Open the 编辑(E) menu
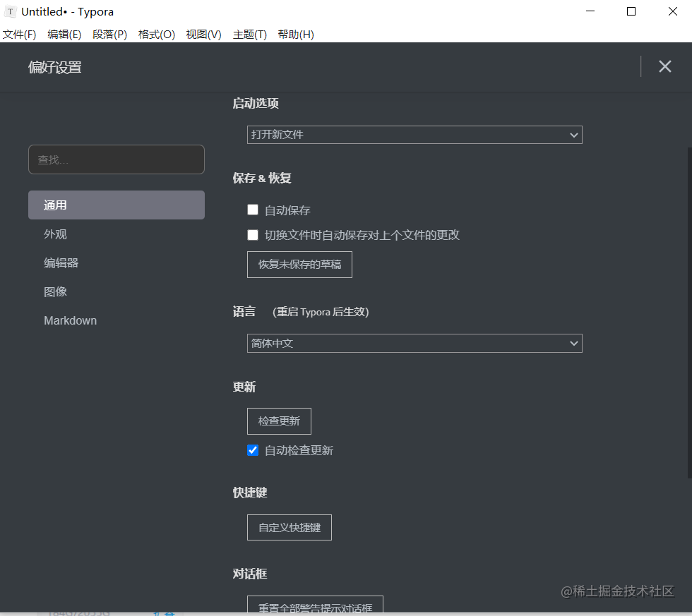Image resolution: width=692 pixels, height=616 pixels. tap(64, 35)
